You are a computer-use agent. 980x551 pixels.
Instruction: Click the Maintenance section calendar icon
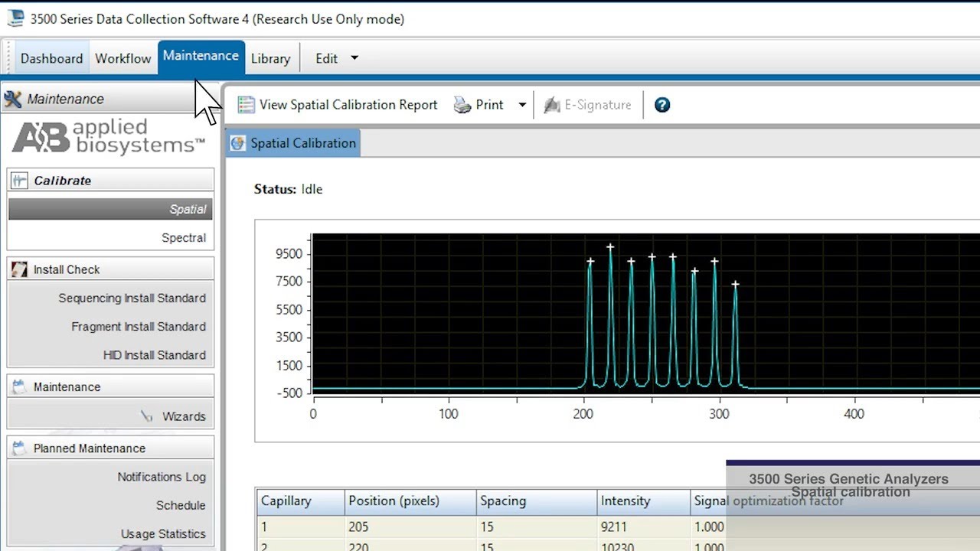20,387
